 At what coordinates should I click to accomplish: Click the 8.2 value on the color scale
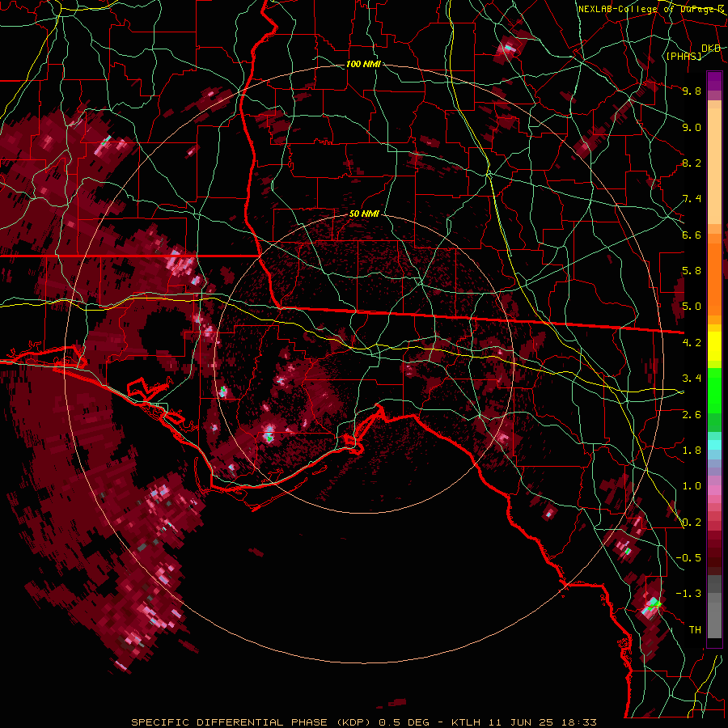(x=692, y=163)
